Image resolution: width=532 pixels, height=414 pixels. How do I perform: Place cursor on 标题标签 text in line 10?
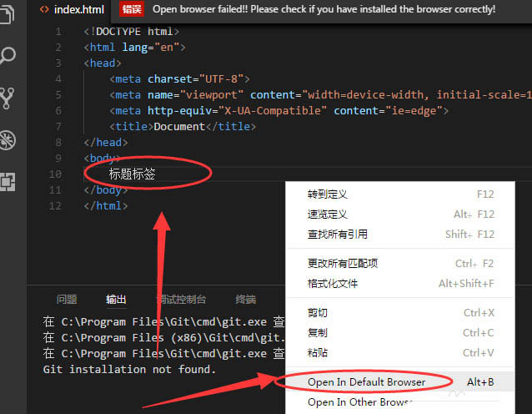tap(132, 174)
